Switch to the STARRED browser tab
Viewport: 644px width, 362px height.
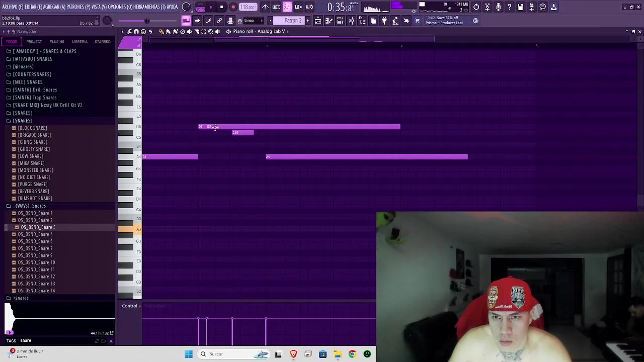pos(103,42)
